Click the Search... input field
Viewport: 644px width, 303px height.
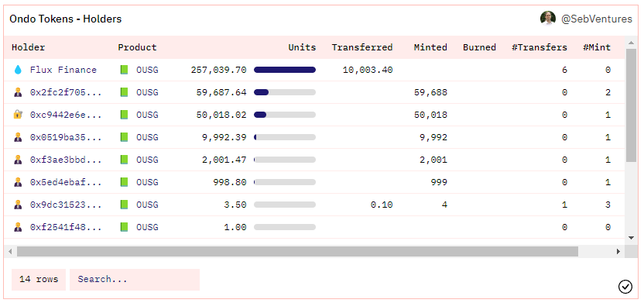coord(135,280)
